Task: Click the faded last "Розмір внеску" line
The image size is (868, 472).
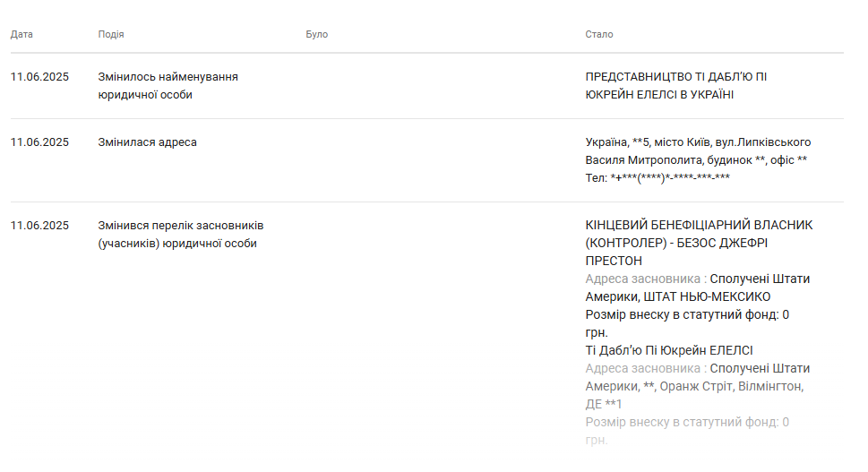Action: (687, 423)
